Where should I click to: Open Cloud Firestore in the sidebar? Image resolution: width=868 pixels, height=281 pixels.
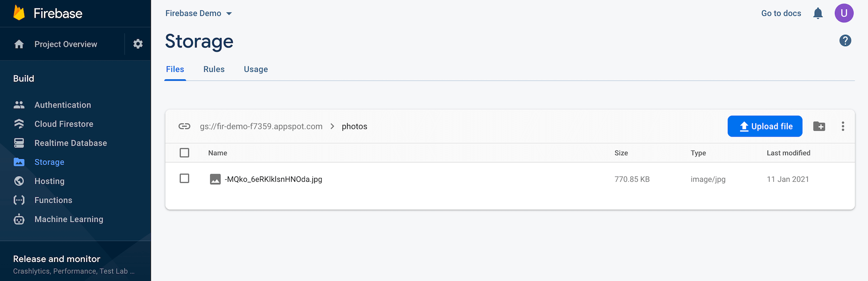[x=64, y=124]
